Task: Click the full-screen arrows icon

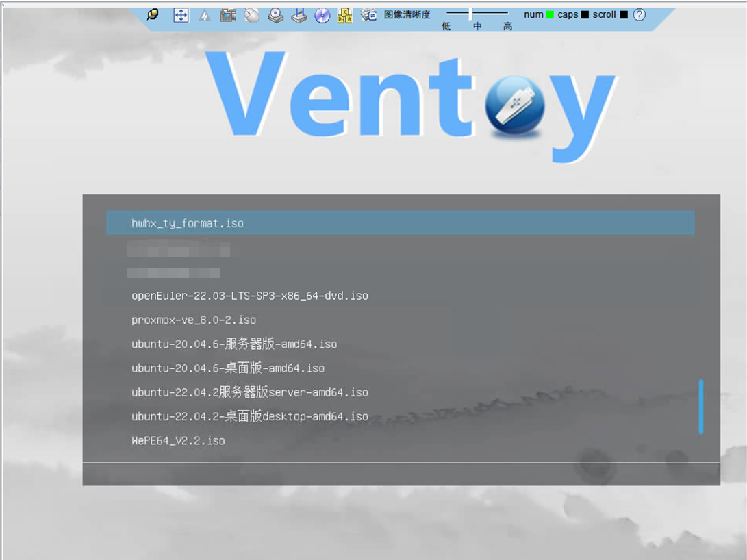Action: tap(181, 15)
